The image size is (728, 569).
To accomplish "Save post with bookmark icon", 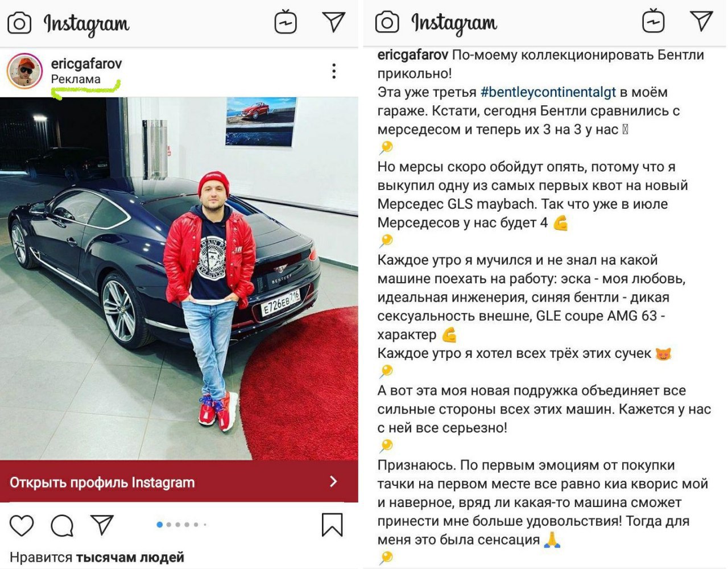I will click(x=332, y=525).
